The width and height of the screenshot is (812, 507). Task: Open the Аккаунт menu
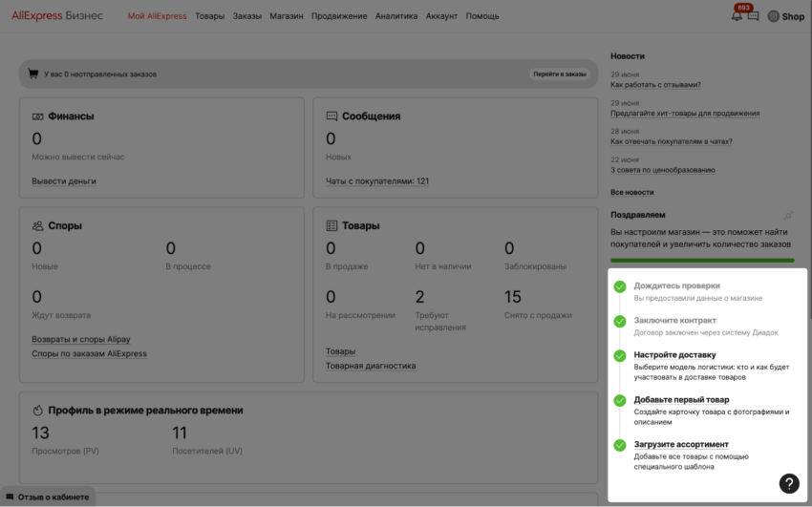click(441, 16)
